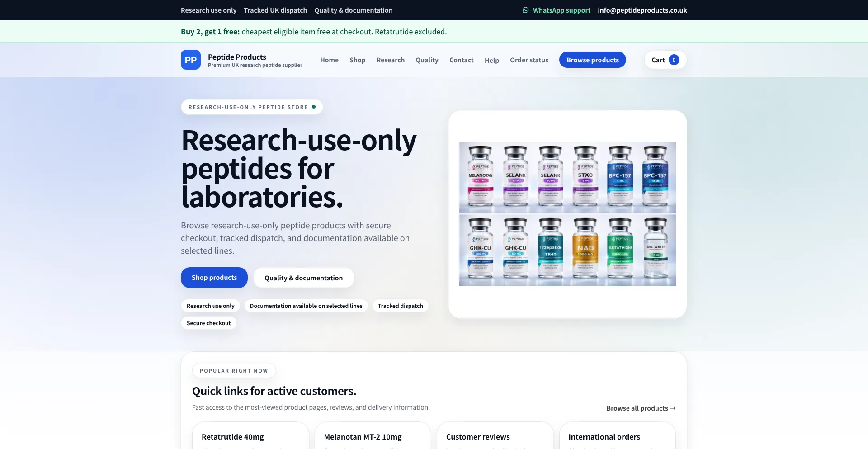Open the Retatrutide 40mg card

250,436
